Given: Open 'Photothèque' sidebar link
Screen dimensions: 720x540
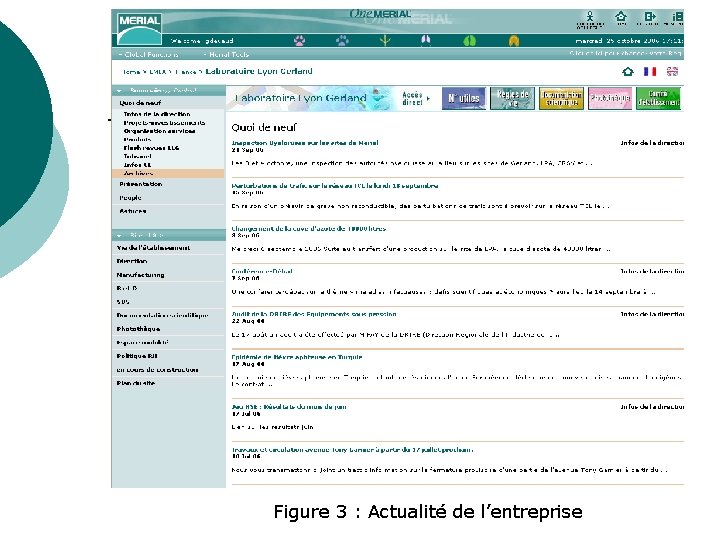Looking at the screenshot, I should 138,329.
